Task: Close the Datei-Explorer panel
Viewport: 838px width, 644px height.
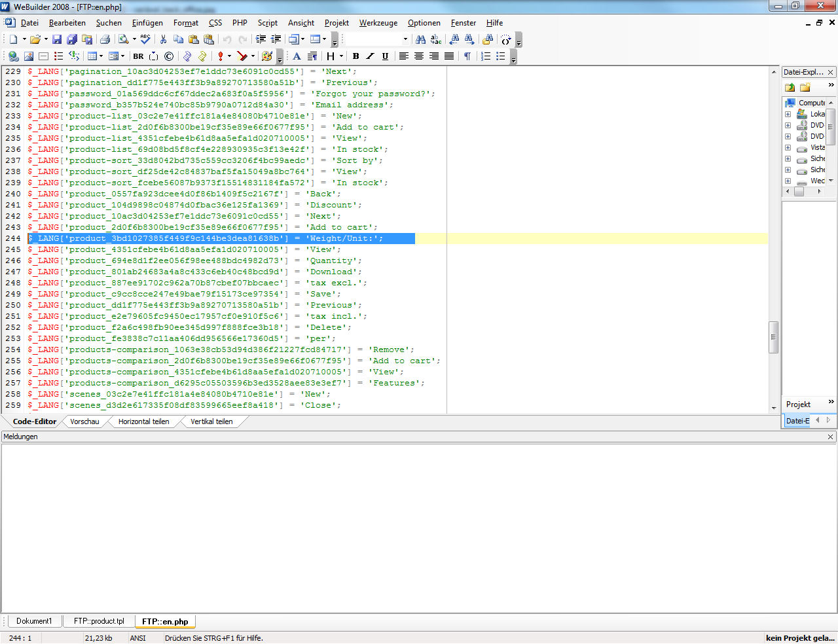Action: [x=830, y=72]
